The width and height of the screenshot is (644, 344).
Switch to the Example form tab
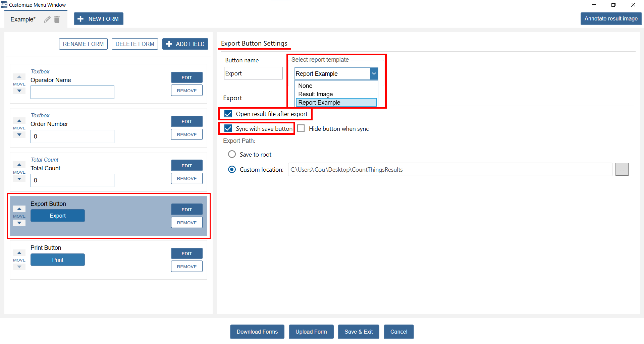point(23,19)
